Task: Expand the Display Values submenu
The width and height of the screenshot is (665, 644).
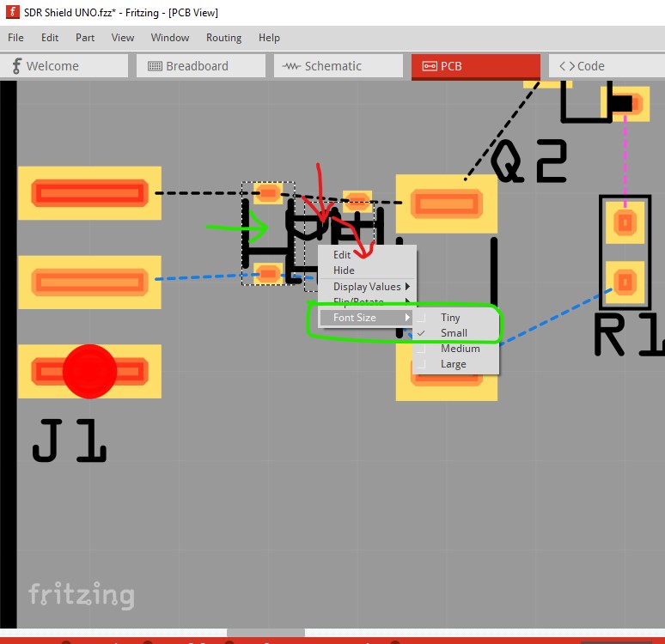Action: point(367,287)
